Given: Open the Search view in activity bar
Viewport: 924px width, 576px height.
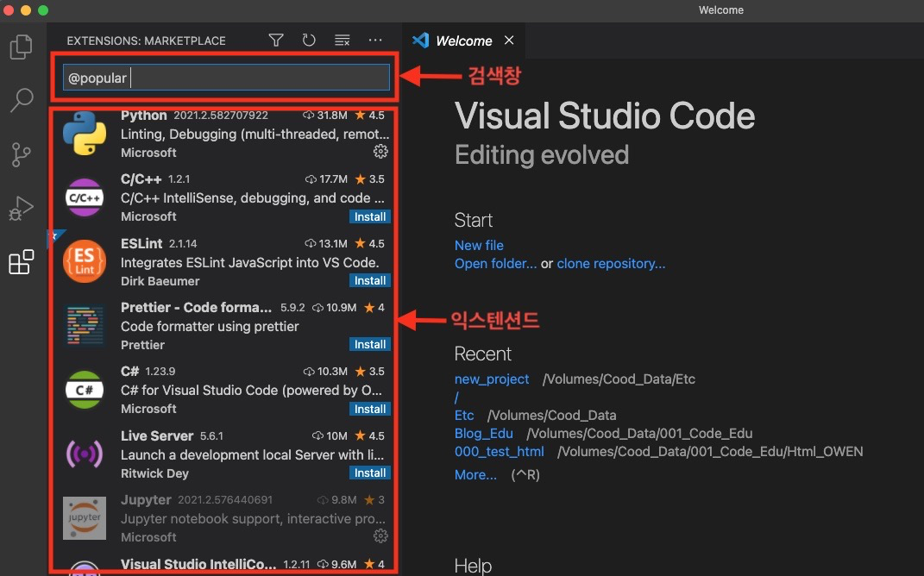Looking at the screenshot, I should click(x=22, y=100).
